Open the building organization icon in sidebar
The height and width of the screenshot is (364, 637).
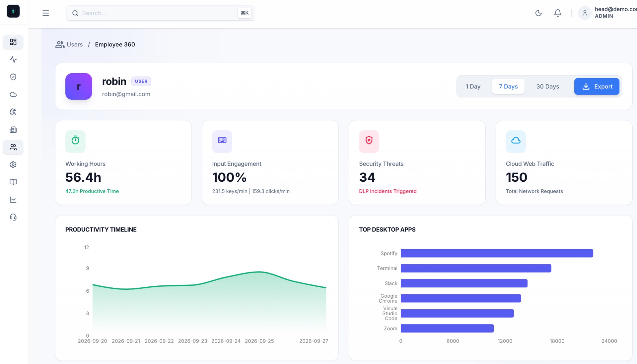coord(13,130)
